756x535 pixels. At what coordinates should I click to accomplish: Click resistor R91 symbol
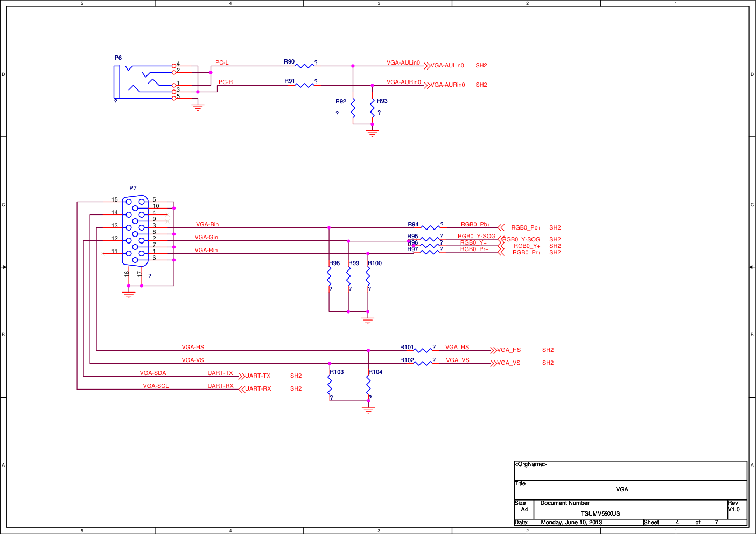coord(305,85)
